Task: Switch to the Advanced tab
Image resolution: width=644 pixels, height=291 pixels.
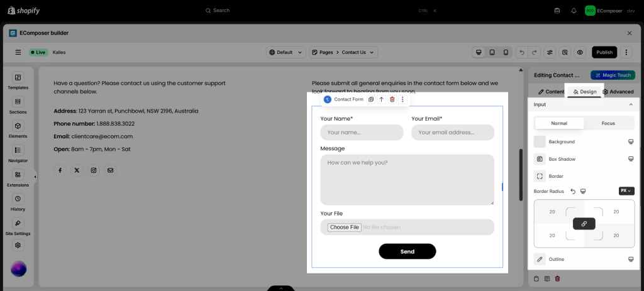Action: click(618, 92)
